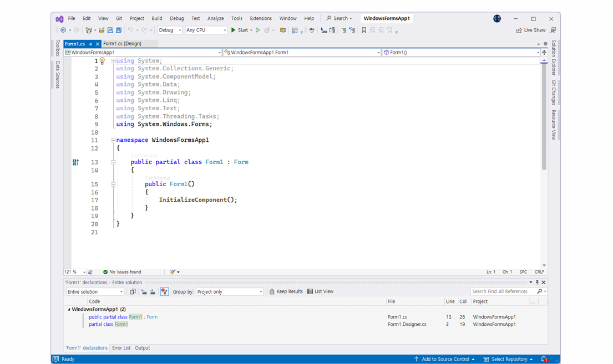Select the Form1.Designer.cs result row
The height and width of the screenshot is (364, 613).
(305, 325)
